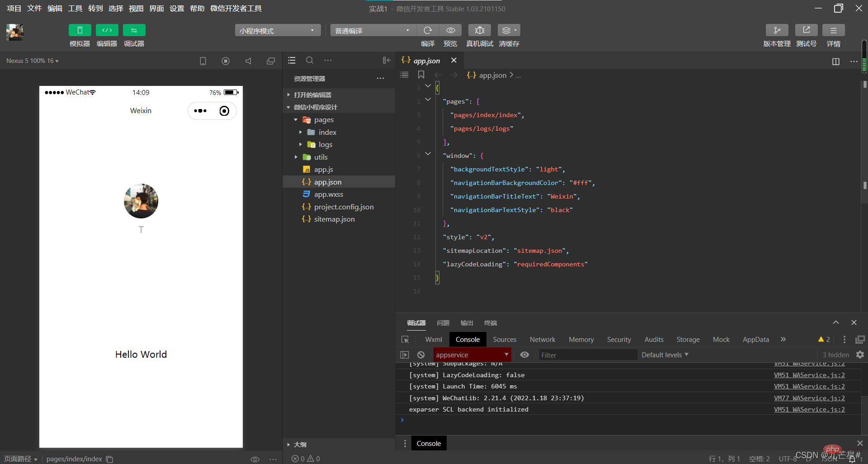Click the split editor icon

(x=836, y=62)
